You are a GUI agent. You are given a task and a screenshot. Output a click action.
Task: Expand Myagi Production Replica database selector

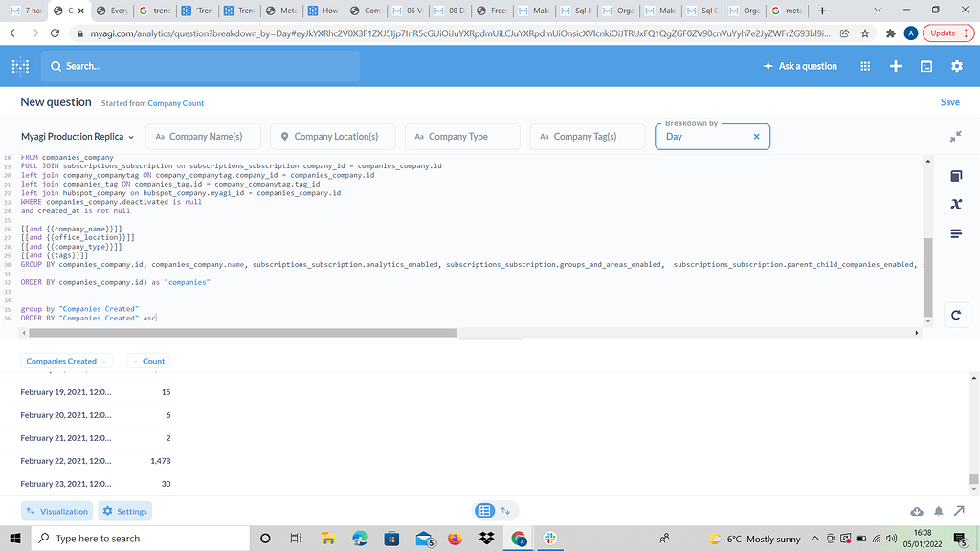coord(78,137)
